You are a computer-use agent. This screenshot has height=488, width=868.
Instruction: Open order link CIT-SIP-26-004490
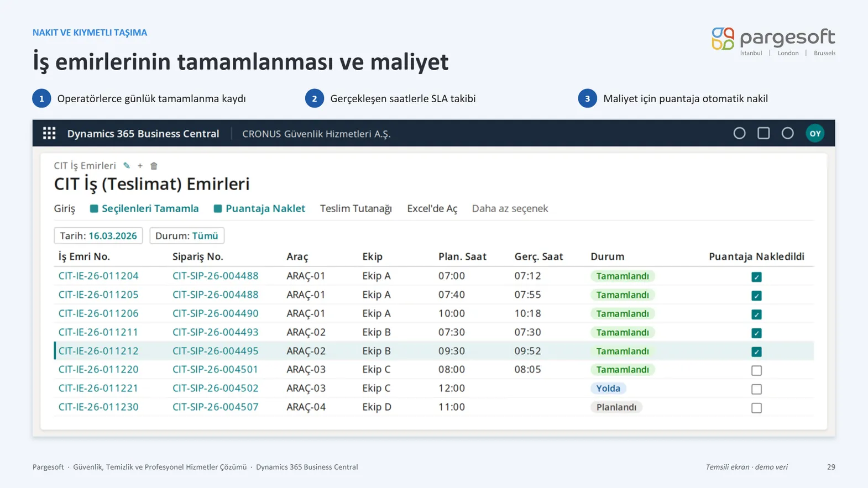(216, 313)
